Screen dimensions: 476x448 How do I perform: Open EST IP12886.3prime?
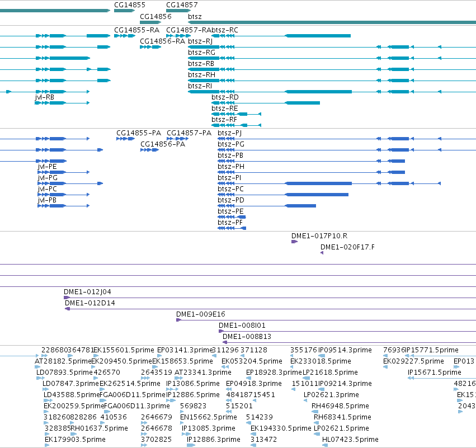pyautogui.click(x=214, y=440)
